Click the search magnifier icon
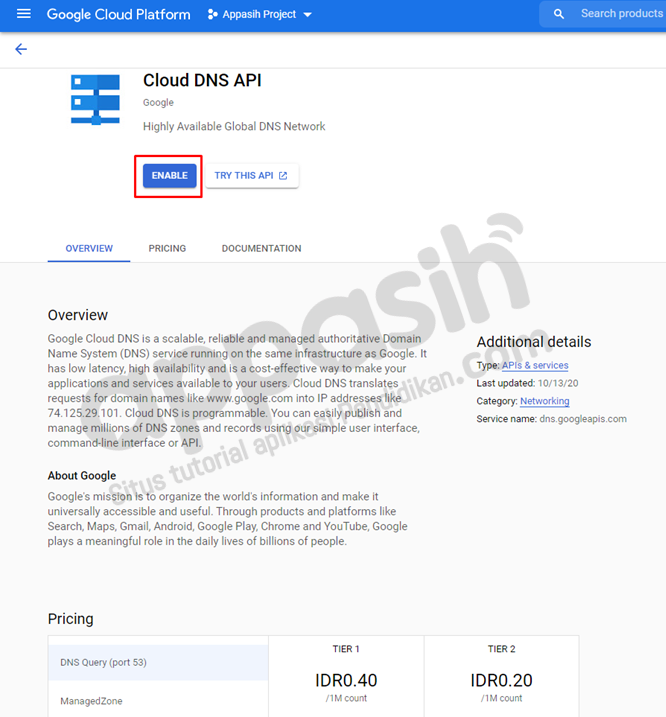 pyautogui.click(x=559, y=14)
